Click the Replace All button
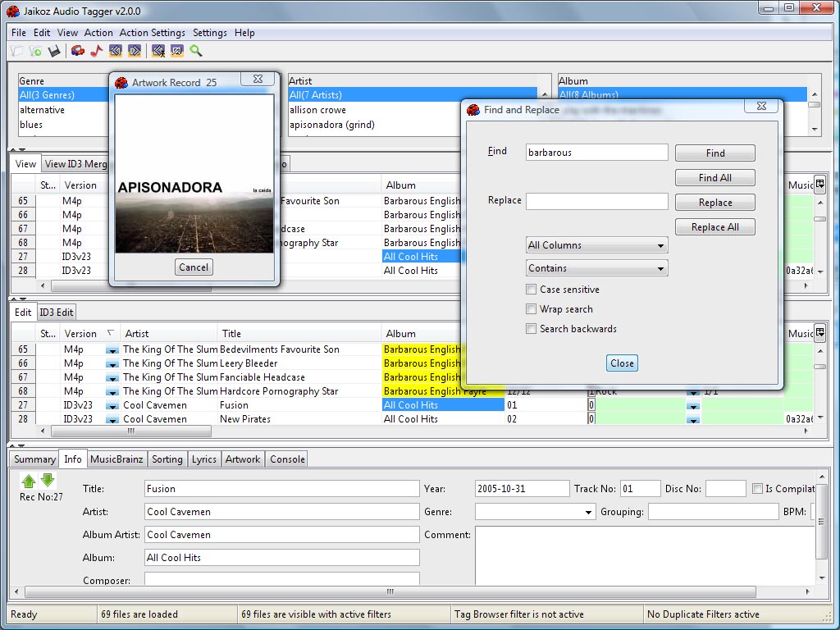The height and width of the screenshot is (630, 840). coord(715,227)
